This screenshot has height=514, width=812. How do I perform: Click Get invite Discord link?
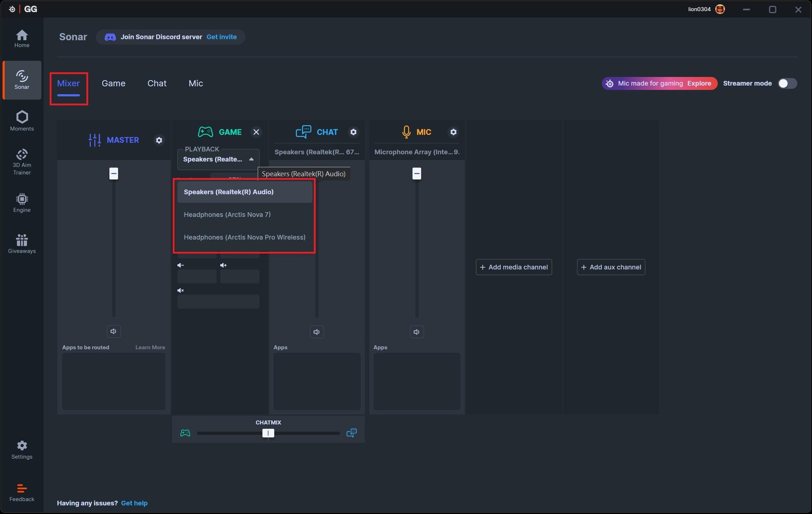click(222, 37)
